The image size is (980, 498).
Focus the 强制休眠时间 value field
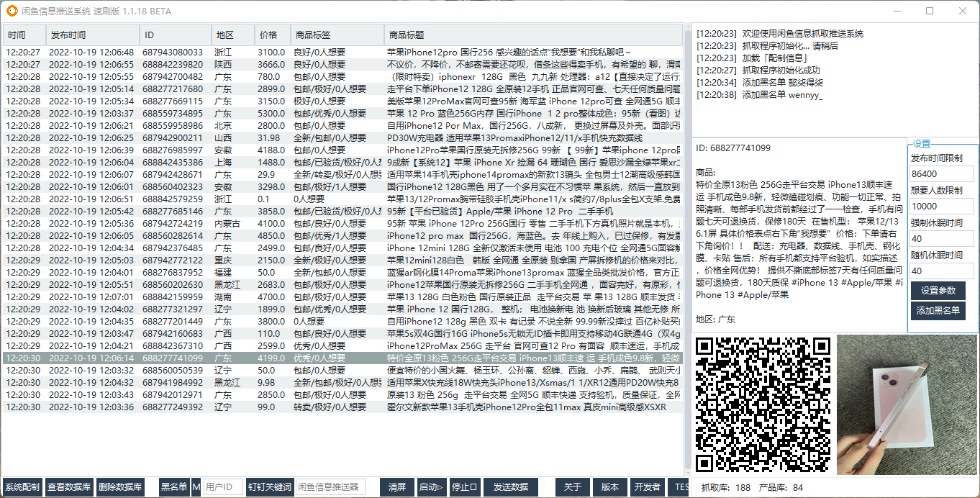942,239
